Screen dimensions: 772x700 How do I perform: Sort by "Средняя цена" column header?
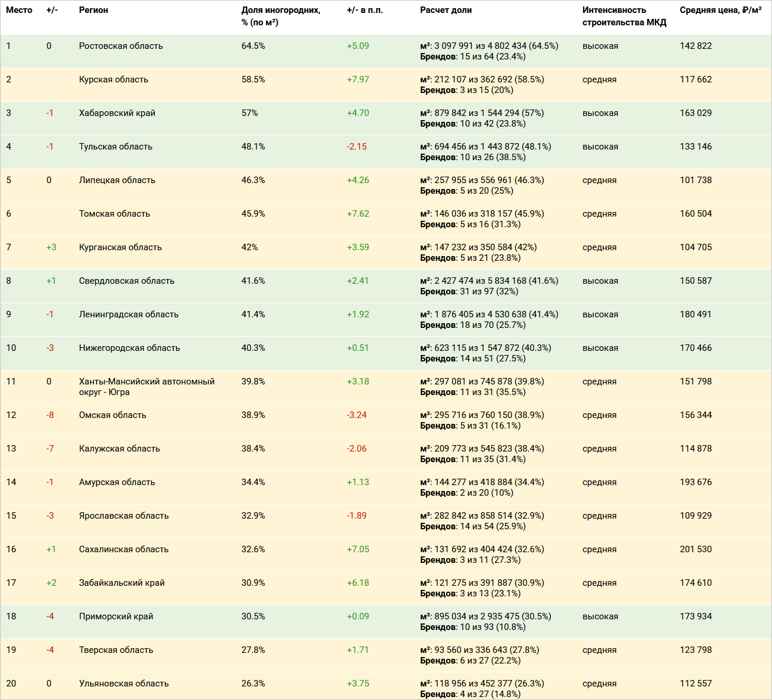coord(720,10)
